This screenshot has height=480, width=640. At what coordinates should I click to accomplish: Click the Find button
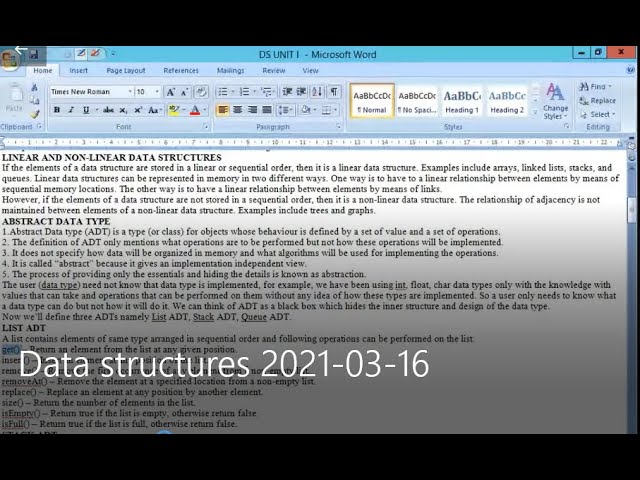(596, 87)
